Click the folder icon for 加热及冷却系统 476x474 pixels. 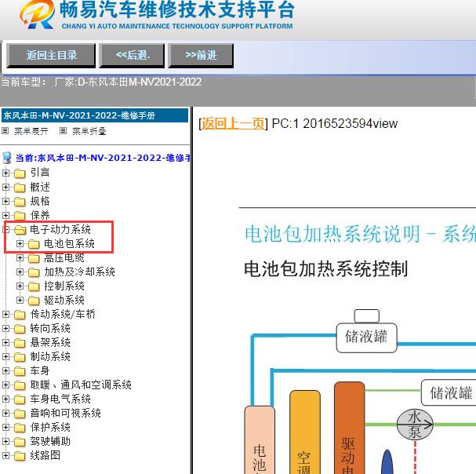(x=34, y=272)
